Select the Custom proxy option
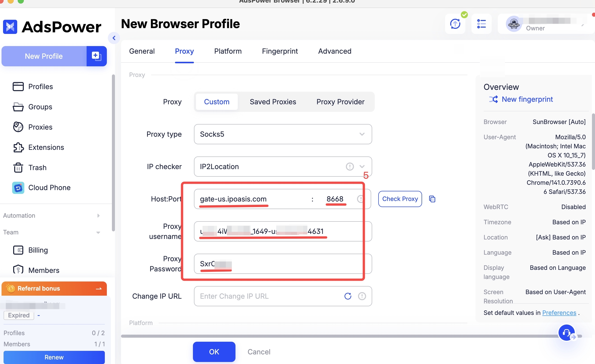Image resolution: width=595 pixels, height=364 pixels. tap(217, 102)
